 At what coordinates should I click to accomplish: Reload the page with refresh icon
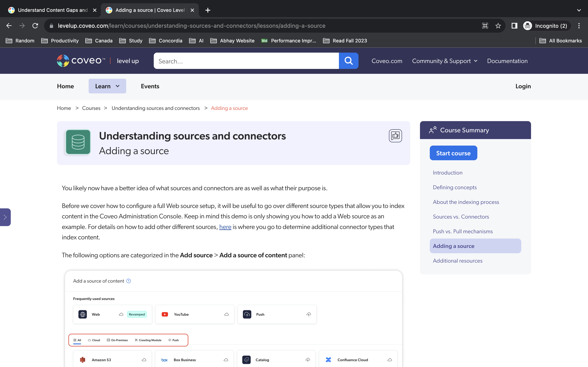[35, 26]
